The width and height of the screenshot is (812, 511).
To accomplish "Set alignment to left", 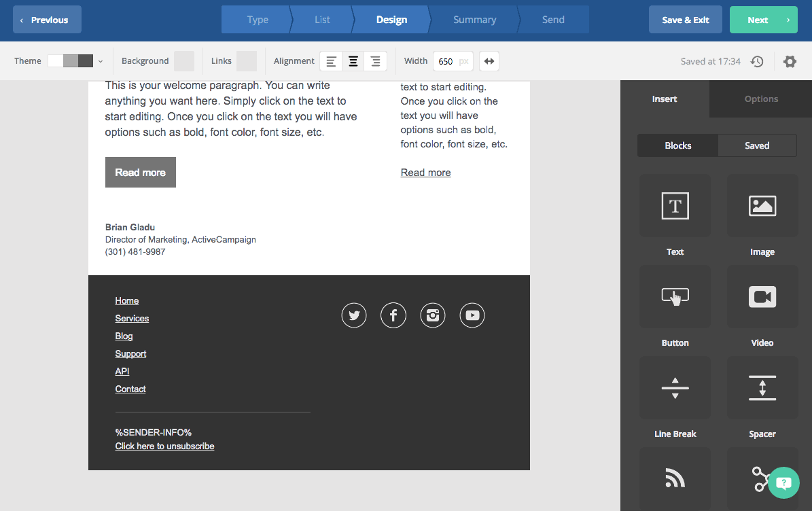I will [x=331, y=61].
